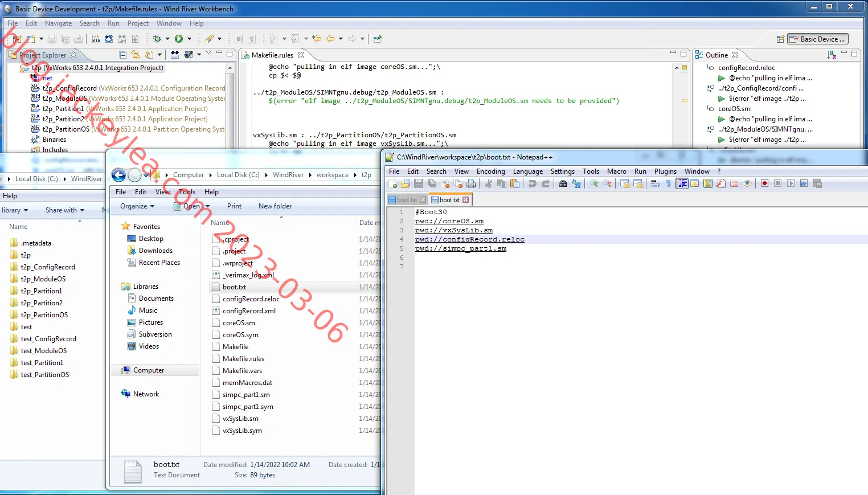This screenshot has height=495, width=868.
Task: Click the green Run button in Workbench toolbar
Action: (x=179, y=39)
